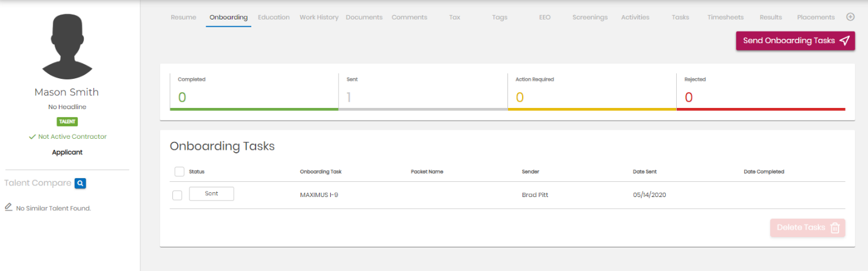868x271 pixels.
Task: Click the date 05/14/2020
Action: click(x=650, y=195)
